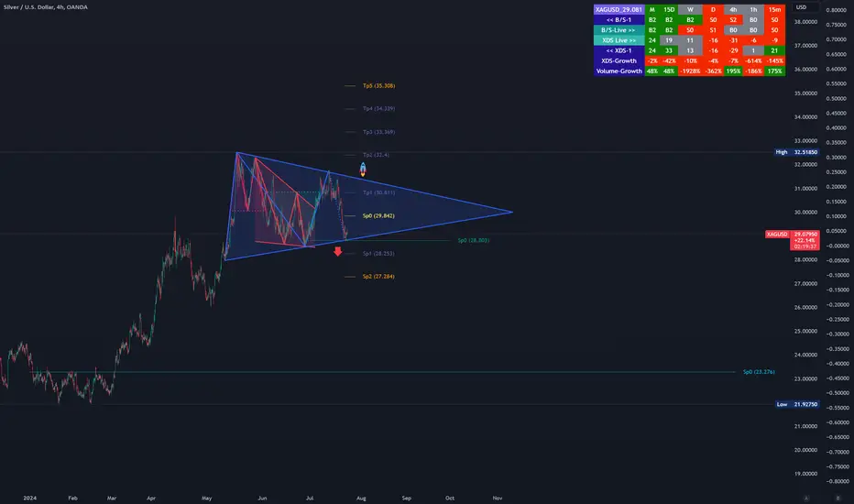Click the XDS-Growth row label

click(619, 61)
